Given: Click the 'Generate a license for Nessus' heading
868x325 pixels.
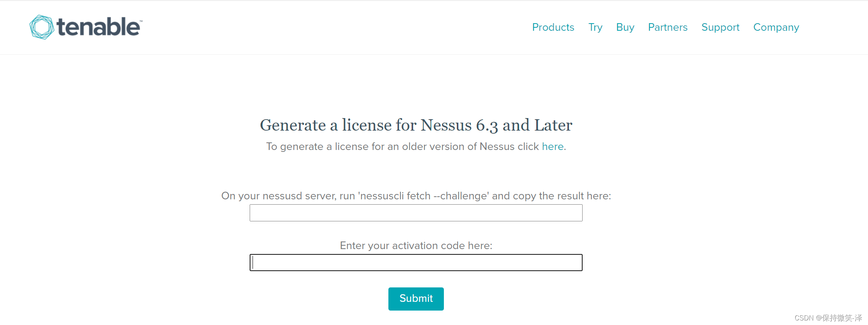Looking at the screenshot, I should (416, 125).
